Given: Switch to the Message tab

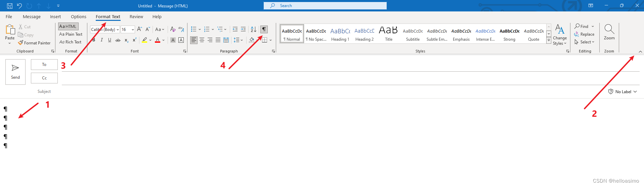Looking at the screenshot, I should coord(32,16).
